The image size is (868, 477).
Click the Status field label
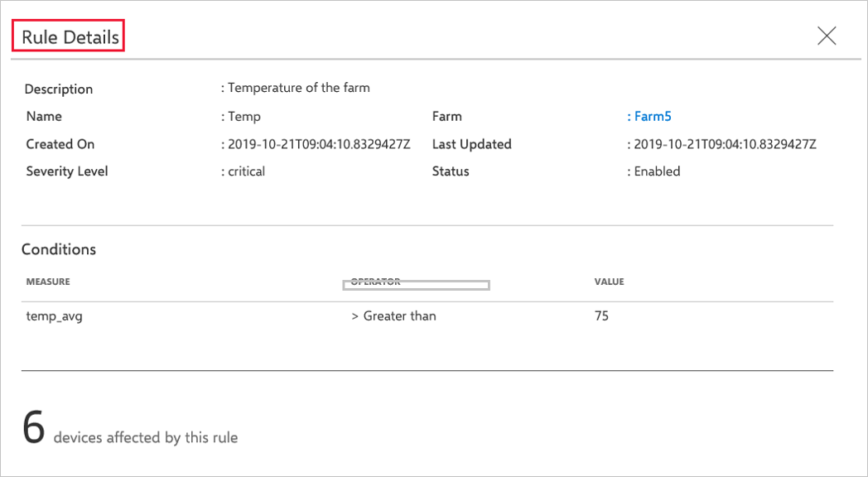(x=451, y=171)
